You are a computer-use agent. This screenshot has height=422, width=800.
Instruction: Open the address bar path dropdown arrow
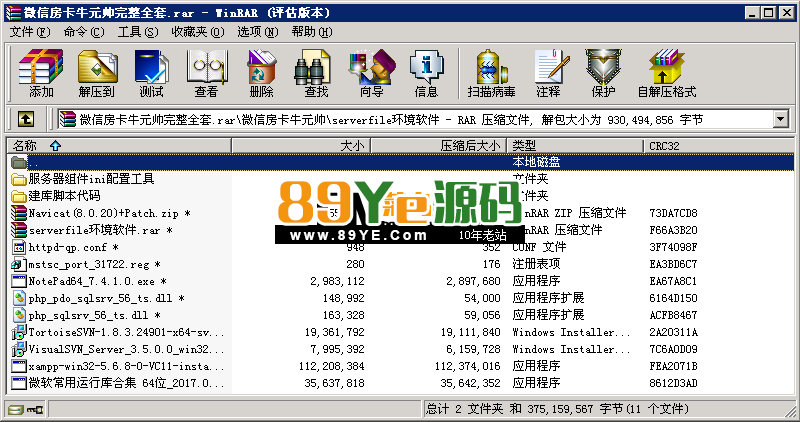click(781, 120)
